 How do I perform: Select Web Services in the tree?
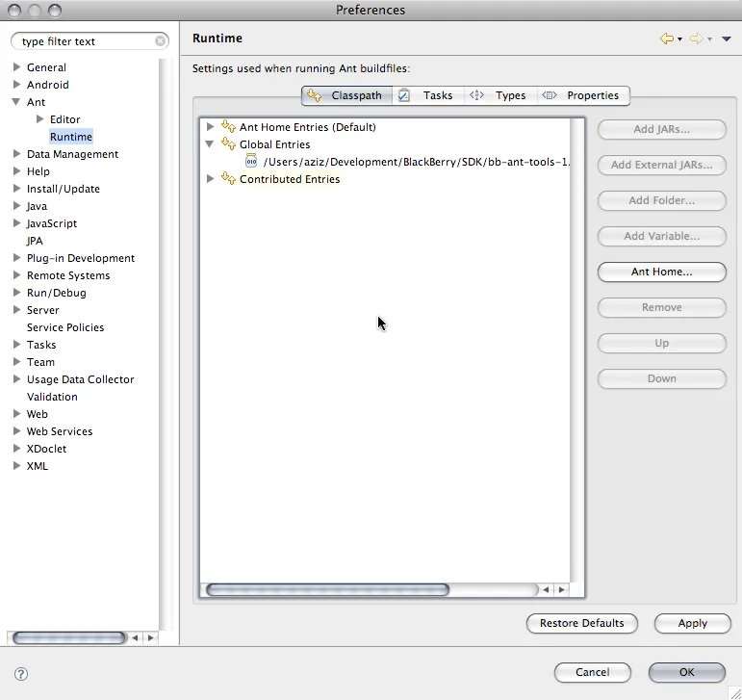coord(60,431)
